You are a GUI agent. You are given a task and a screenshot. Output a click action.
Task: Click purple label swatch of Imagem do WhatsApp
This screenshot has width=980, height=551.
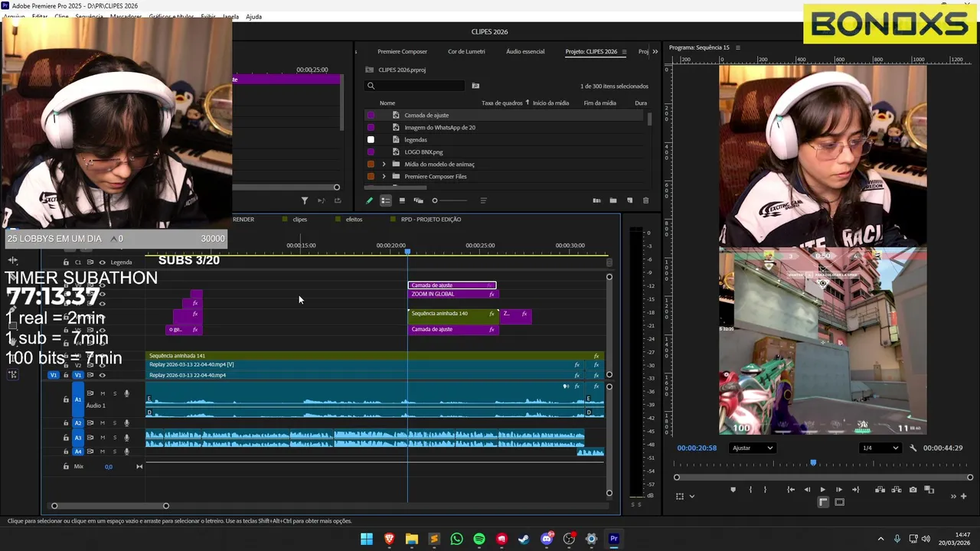pyautogui.click(x=371, y=127)
